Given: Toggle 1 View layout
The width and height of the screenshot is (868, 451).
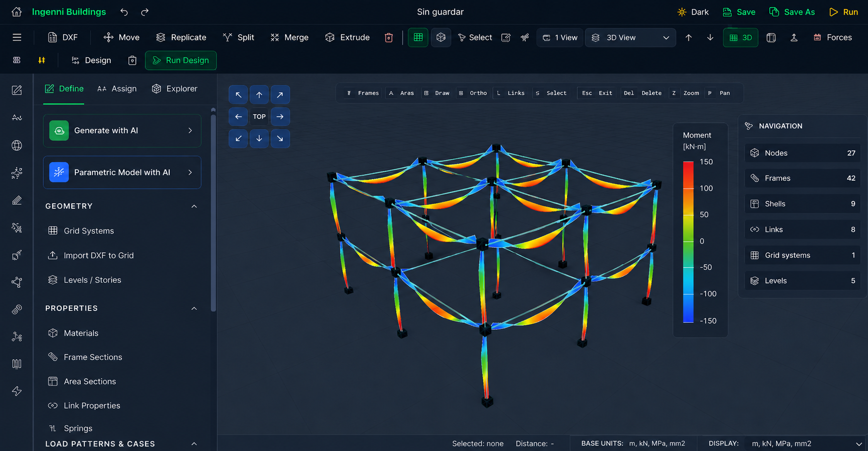Looking at the screenshot, I should point(560,37).
